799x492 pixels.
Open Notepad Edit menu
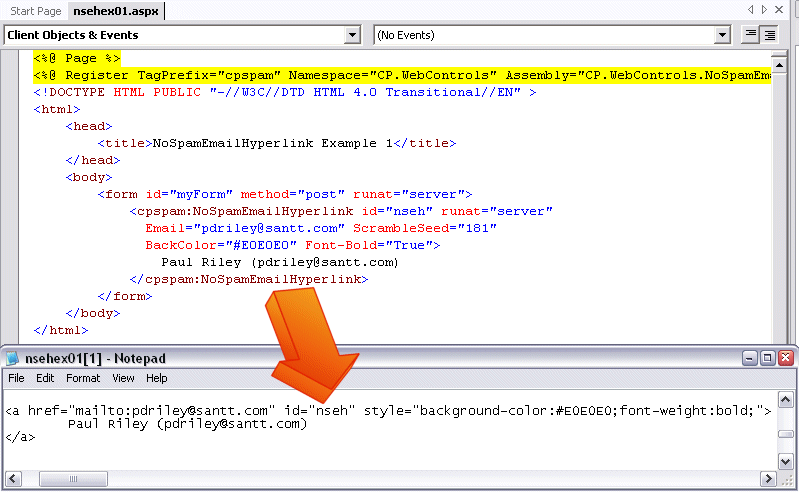45,378
